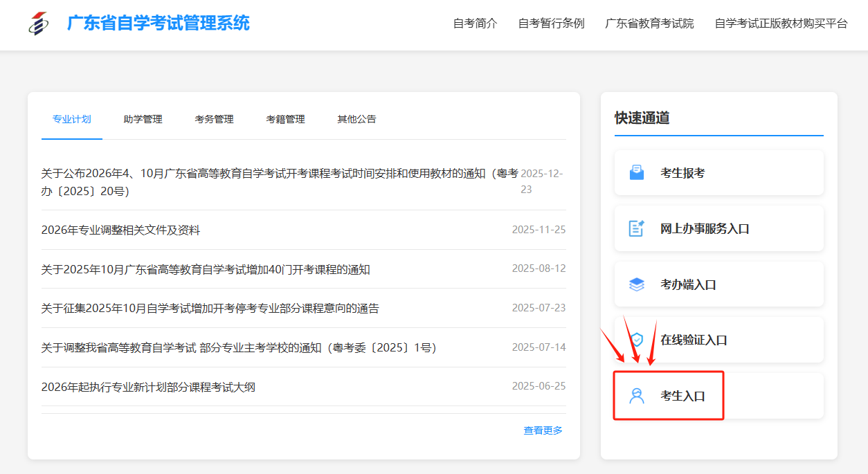This screenshot has width=868, height=474.
Task: Click the site logo icon in header
Action: pyautogui.click(x=39, y=24)
